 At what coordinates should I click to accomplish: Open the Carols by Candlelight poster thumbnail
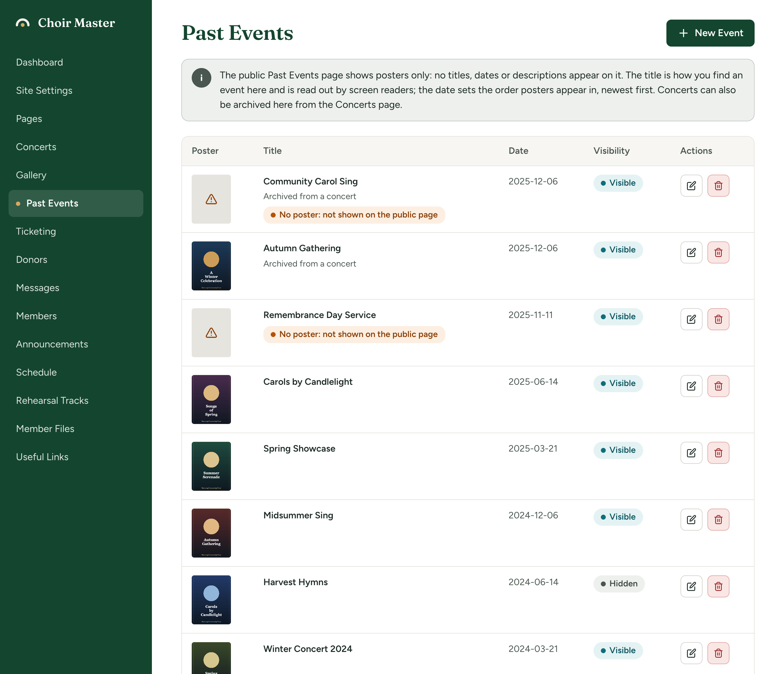click(211, 399)
